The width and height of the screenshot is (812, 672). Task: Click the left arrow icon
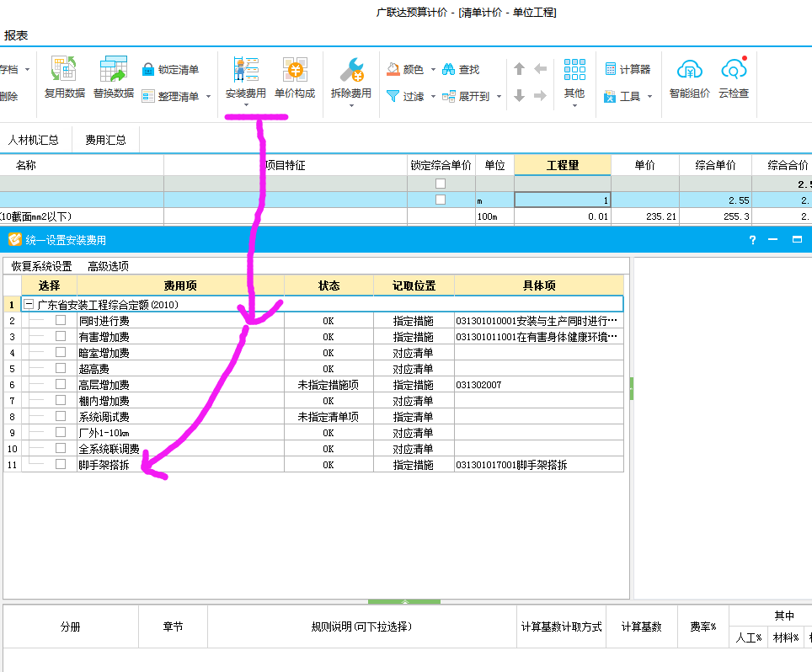click(x=540, y=69)
